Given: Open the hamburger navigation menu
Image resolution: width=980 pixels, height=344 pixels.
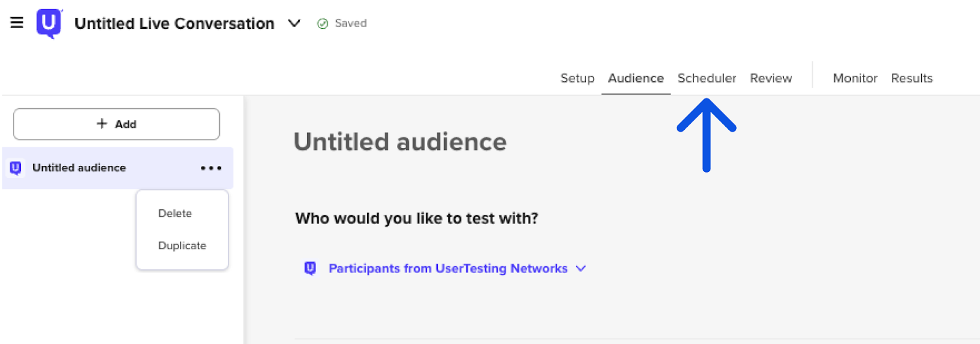Looking at the screenshot, I should click(17, 23).
